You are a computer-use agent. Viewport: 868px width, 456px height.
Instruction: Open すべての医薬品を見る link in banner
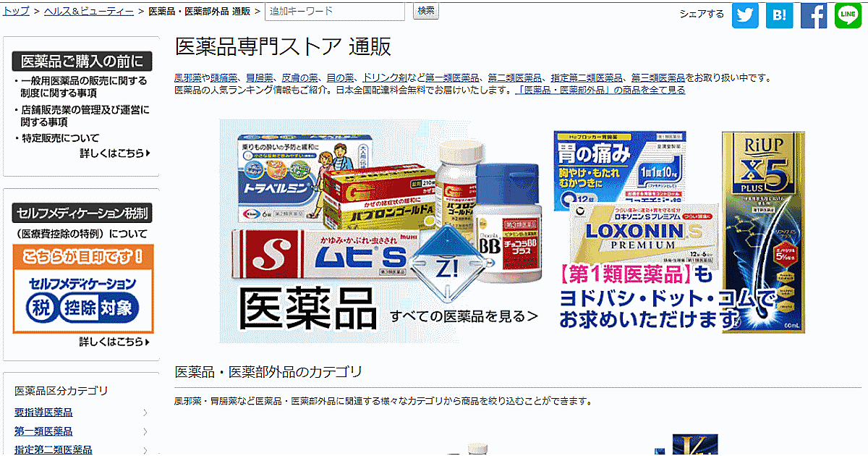pyautogui.click(x=464, y=316)
